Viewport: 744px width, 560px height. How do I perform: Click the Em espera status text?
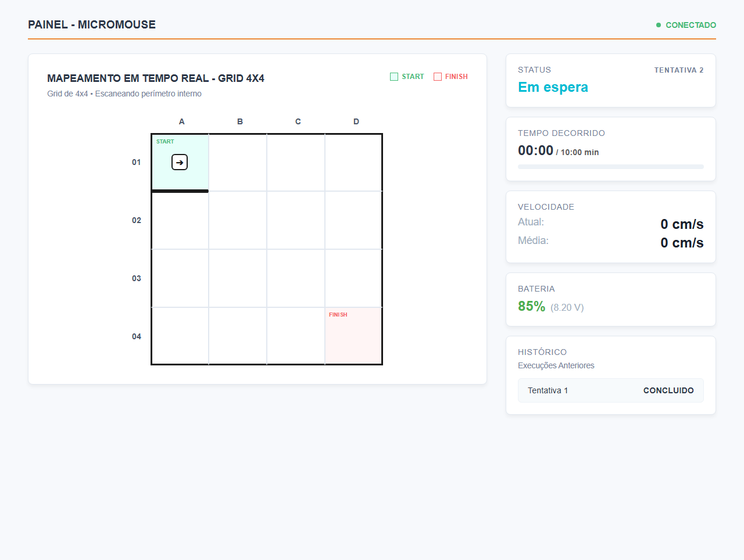pos(553,87)
